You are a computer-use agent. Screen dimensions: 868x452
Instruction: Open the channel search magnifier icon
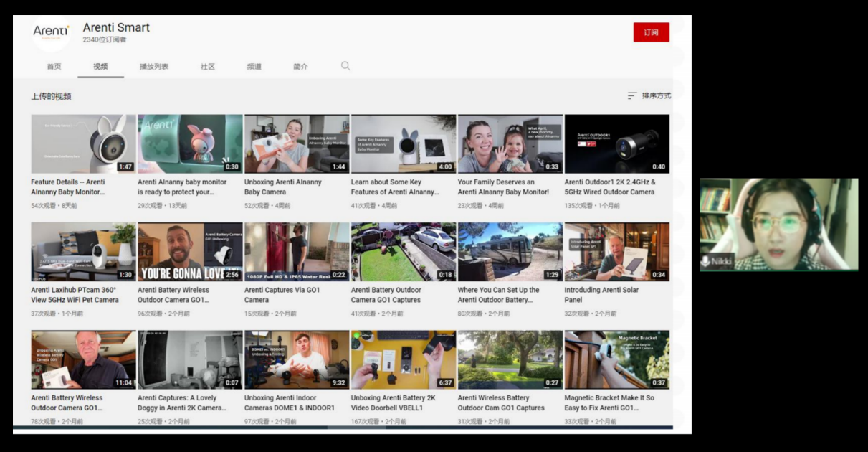(345, 66)
